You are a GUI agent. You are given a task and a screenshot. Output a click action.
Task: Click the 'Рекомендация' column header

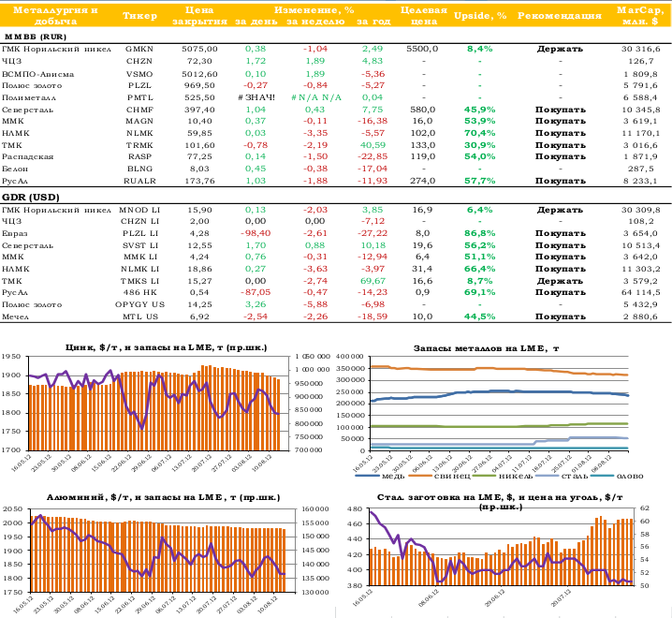click(x=560, y=16)
